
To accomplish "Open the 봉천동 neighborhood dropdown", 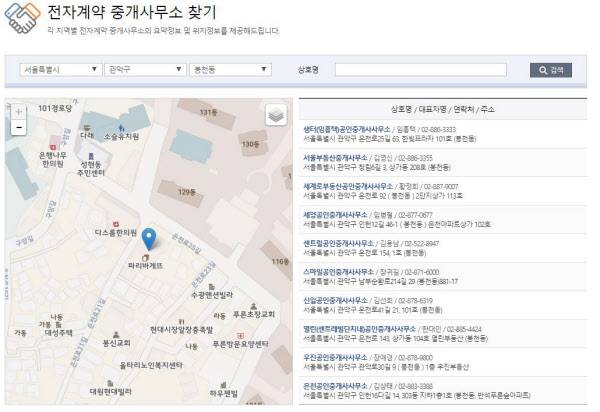I will coord(230,70).
